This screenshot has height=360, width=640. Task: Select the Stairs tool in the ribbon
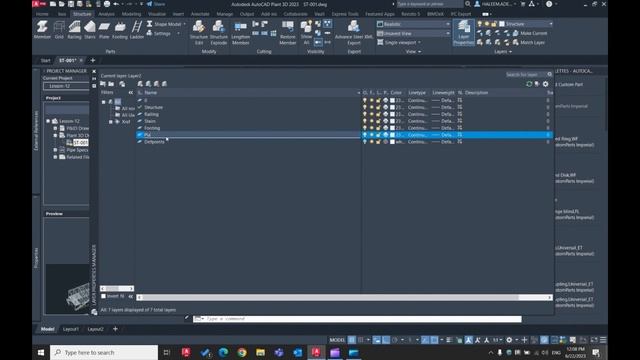coord(90,30)
